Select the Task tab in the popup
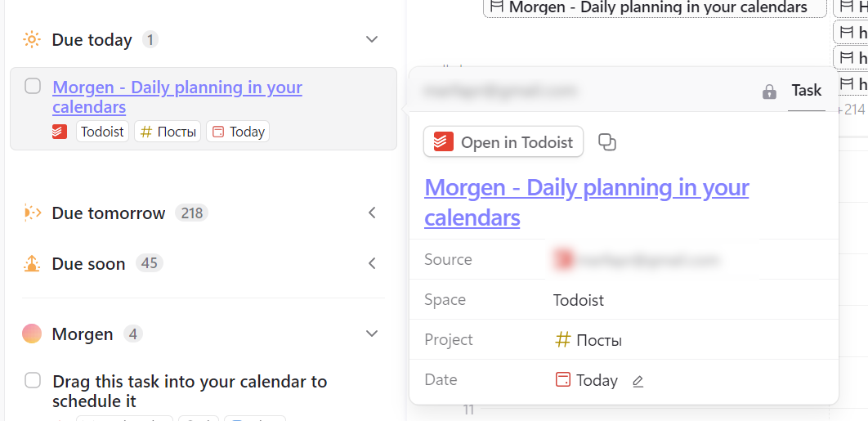868x421 pixels. click(x=806, y=91)
